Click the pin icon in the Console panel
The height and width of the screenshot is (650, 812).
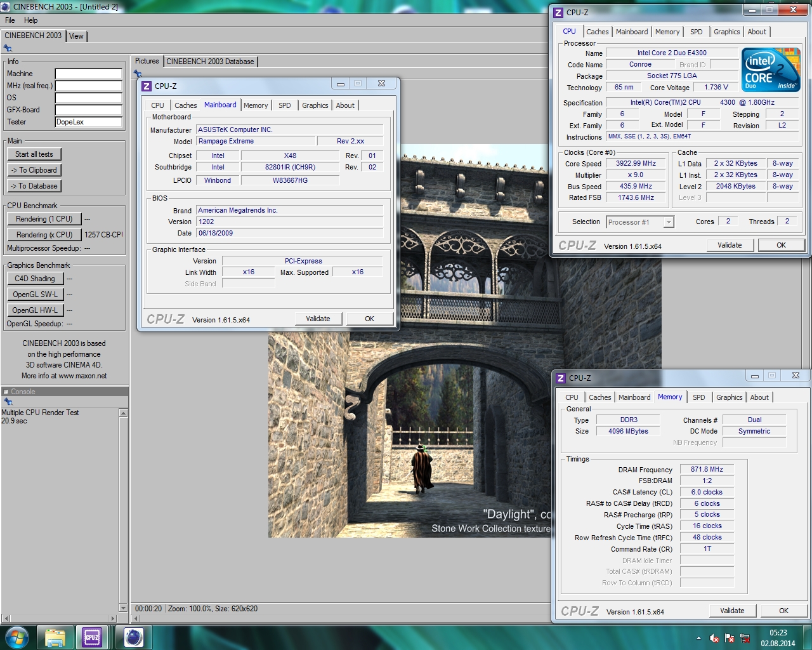tap(8, 402)
